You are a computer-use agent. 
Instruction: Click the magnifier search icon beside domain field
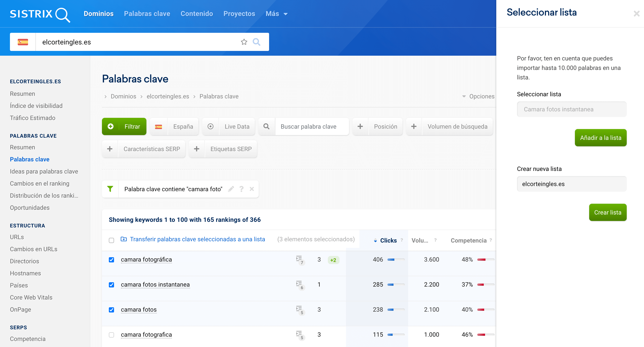[x=256, y=42]
